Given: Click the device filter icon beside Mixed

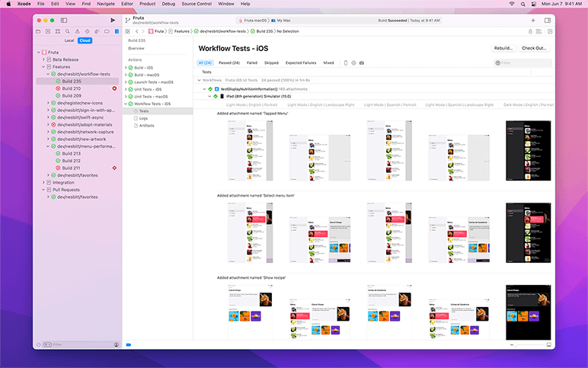Looking at the screenshot, I should 345,62.
